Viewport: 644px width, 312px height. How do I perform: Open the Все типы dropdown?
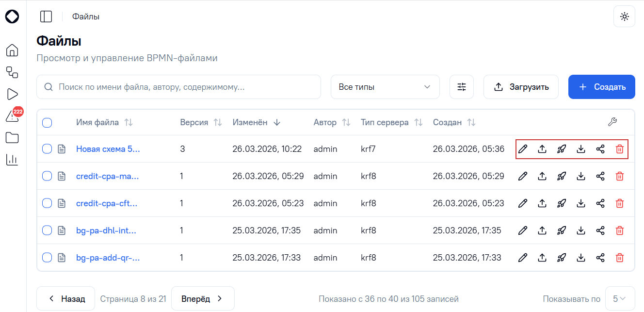(385, 87)
